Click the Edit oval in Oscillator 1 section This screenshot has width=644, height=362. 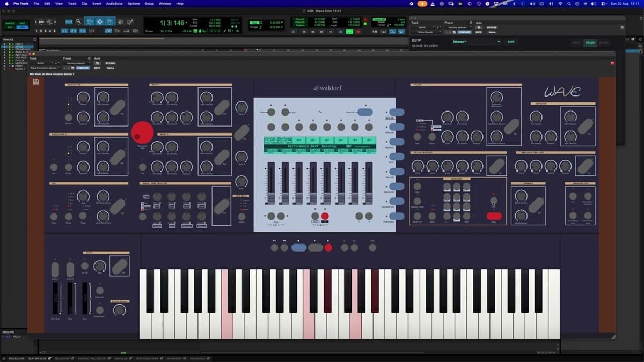[x=116, y=107]
